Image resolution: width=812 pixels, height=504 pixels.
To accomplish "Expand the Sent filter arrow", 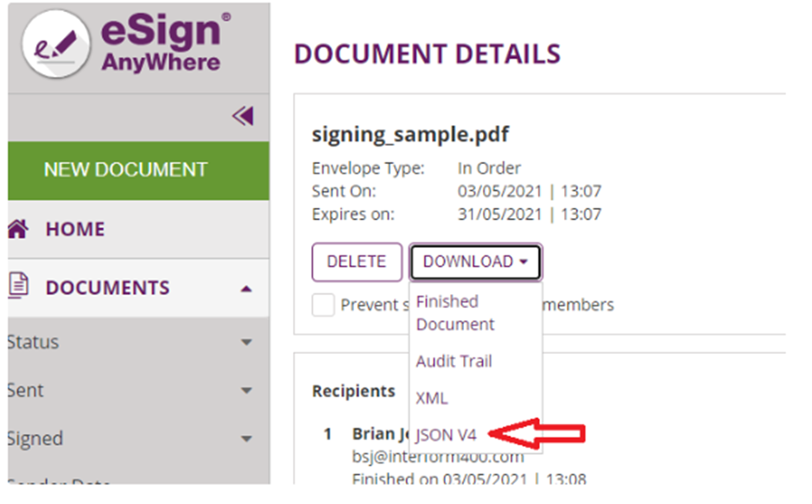I will pos(246,390).
